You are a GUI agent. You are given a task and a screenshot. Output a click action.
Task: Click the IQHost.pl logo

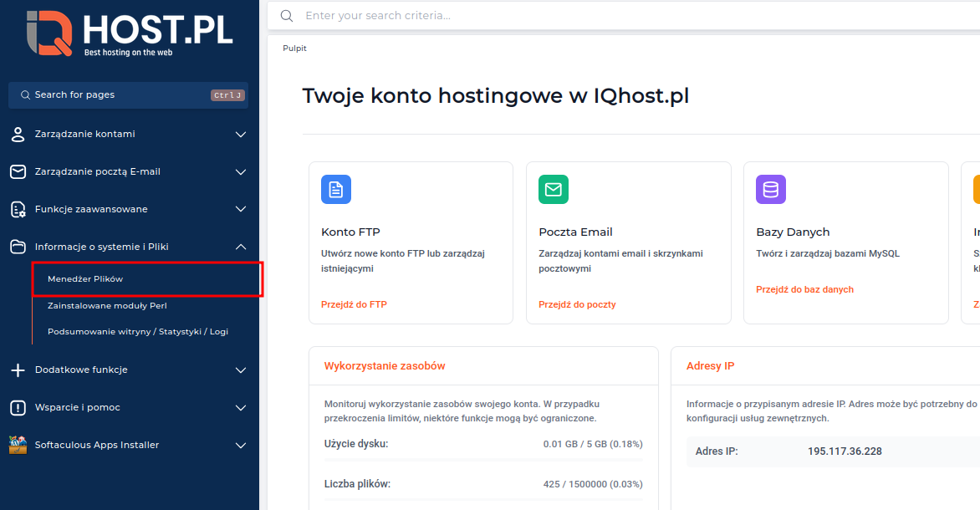pos(130,32)
